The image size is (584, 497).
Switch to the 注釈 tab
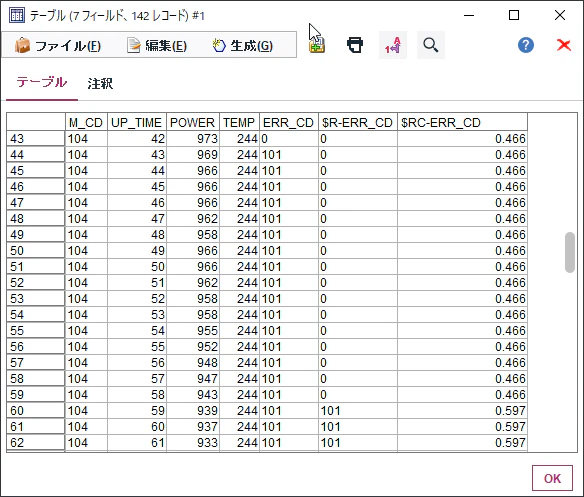tap(100, 83)
